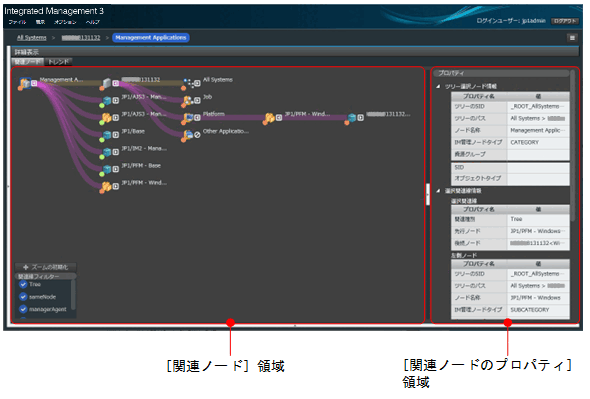
Task: Select the JP1/PFM - Base cube icon
Action: [107, 169]
